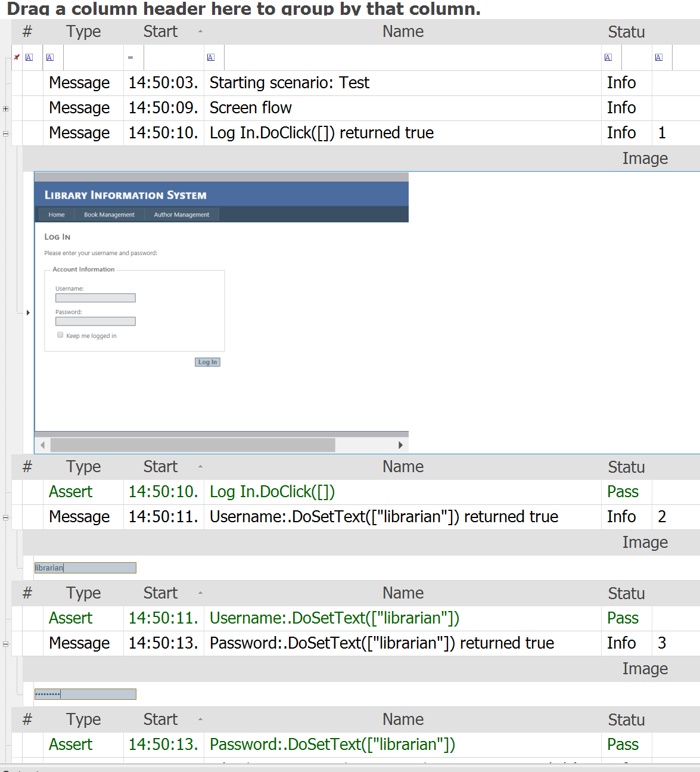This screenshot has height=772, width=700.
Task: Click the rightmost filter condition icon in filter row
Action: tap(659, 58)
